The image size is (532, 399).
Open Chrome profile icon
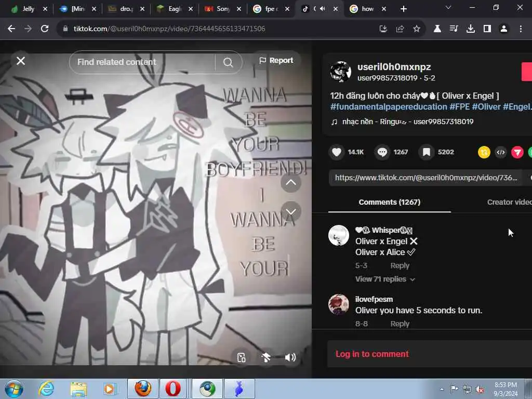504,29
